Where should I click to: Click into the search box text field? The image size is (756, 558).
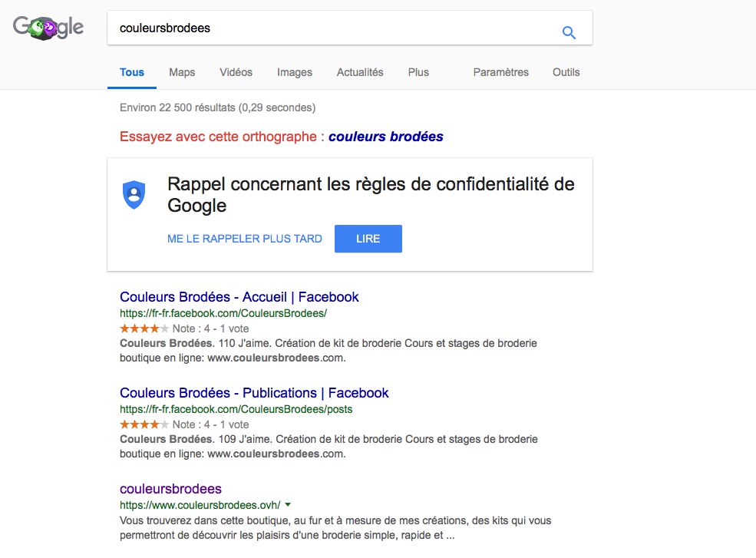(x=332, y=28)
